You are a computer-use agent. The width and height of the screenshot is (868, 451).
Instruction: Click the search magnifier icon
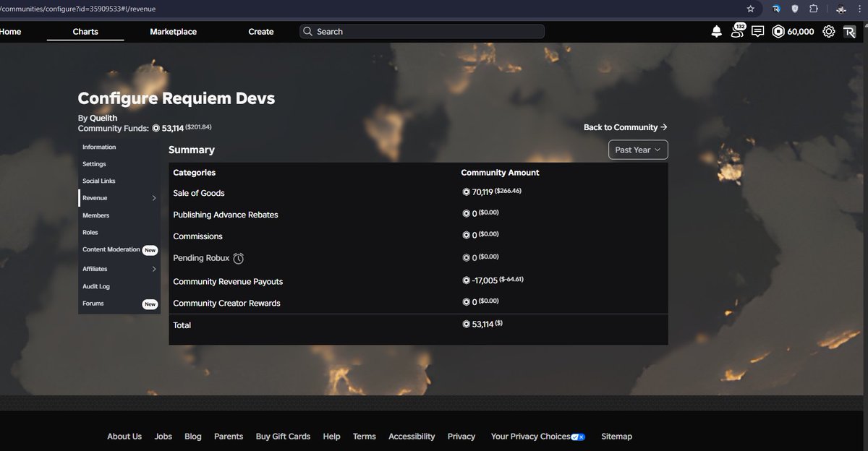point(308,32)
